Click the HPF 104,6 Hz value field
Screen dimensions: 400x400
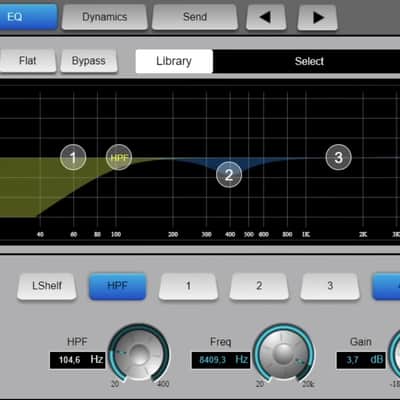pos(77,360)
